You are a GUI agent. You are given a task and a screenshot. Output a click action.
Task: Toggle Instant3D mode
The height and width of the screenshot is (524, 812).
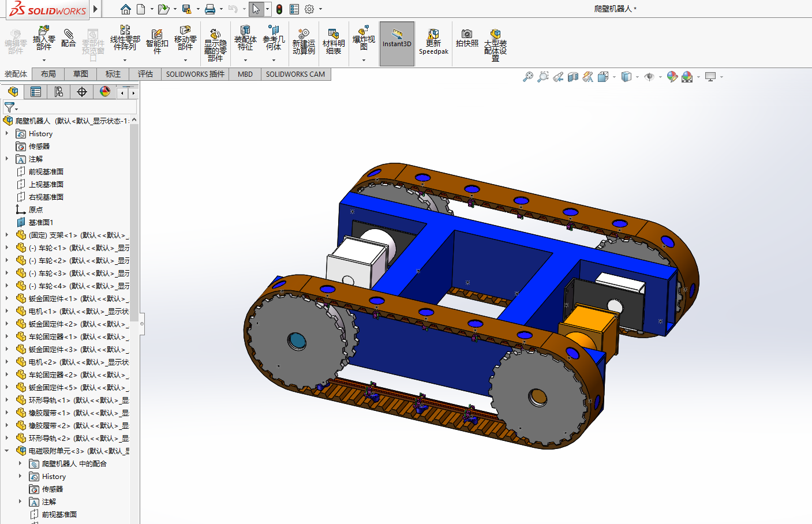tap(397, 44)
